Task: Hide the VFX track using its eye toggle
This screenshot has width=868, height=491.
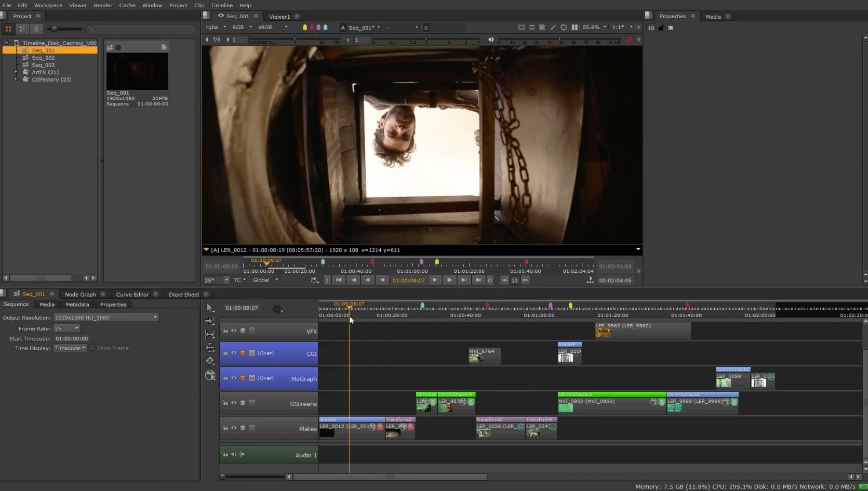Action: (234, 330)
